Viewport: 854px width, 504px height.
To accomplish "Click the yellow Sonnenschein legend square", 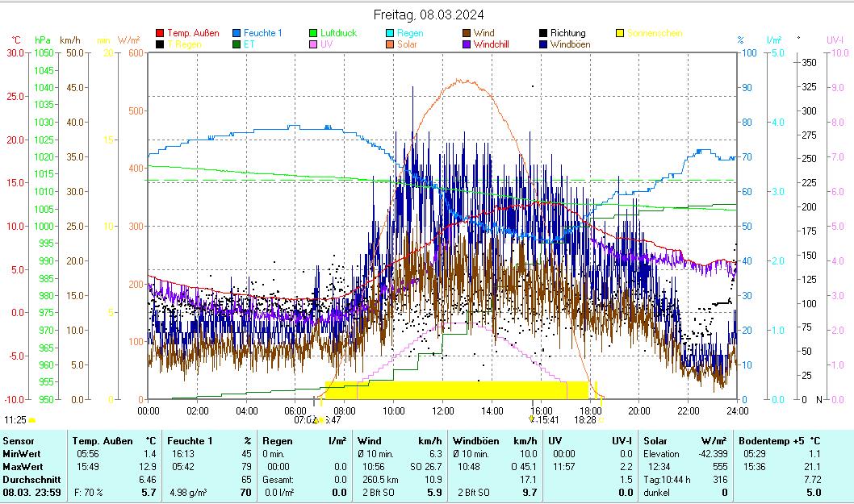I will (620, 33).
